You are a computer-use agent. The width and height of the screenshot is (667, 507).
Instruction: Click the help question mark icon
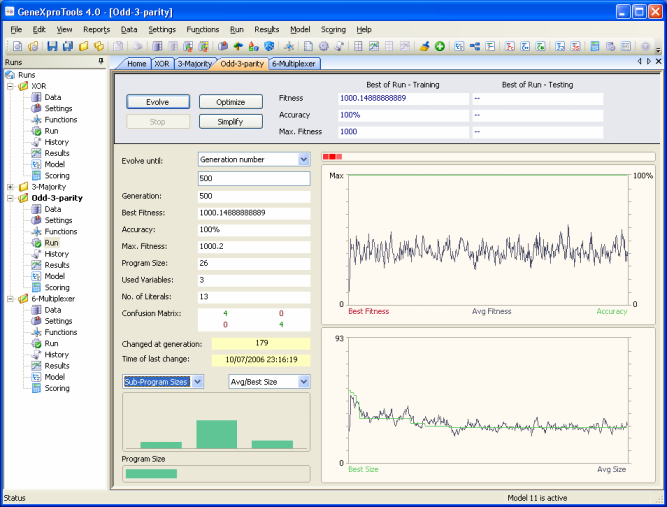coord(645,46)
